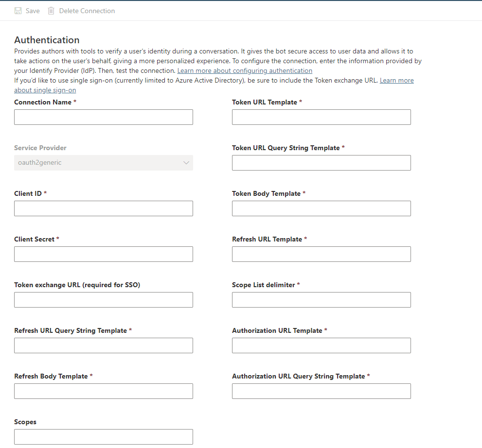This screenshot has width=482, height=448.
Task: Focus the Refresh URL Query String Template field
Action: pos(104,345)
